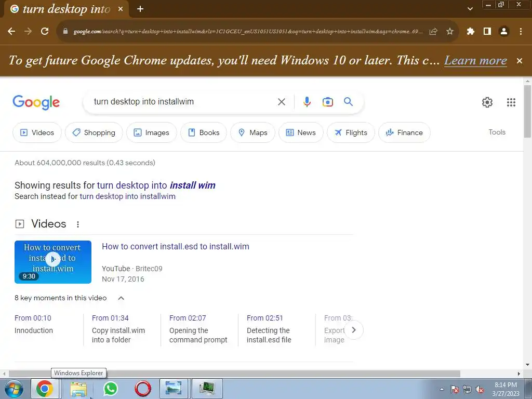Click the browser forward arrow
532x399 pixels.
pos(28,31)
